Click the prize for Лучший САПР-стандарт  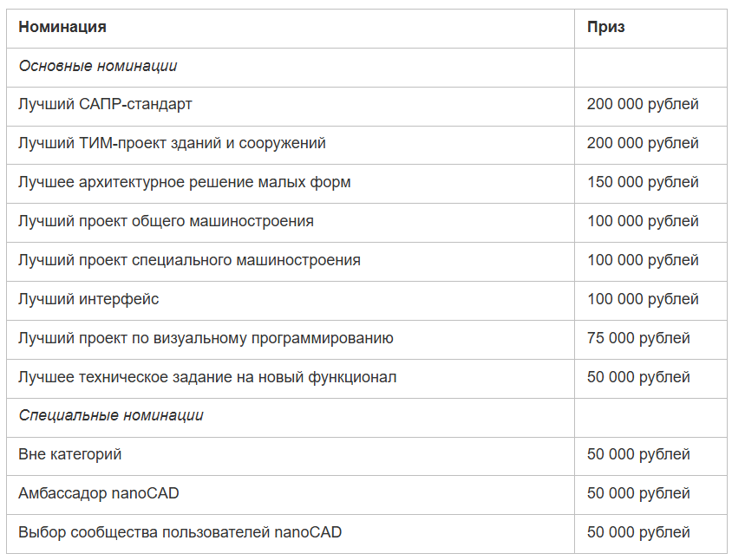(x=643, y=104)
